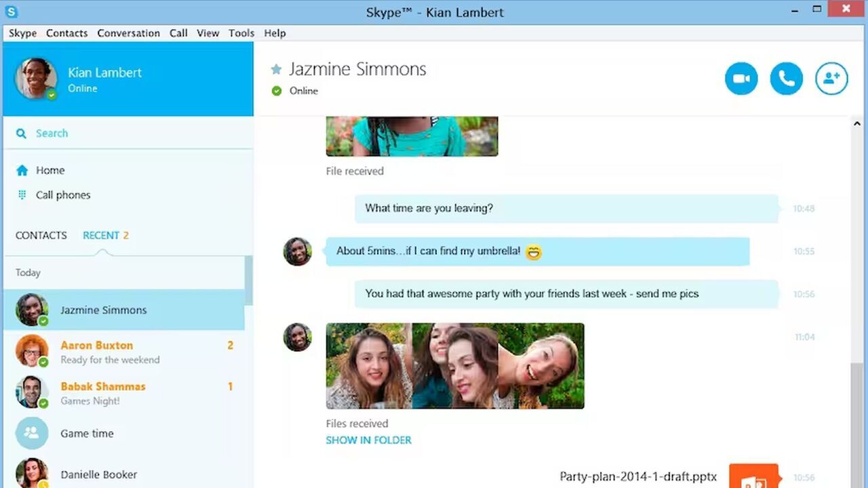Image resolution: width=868 pixels, height=488 pixels.
Task: Open the View menu
Action: point(208,33)
